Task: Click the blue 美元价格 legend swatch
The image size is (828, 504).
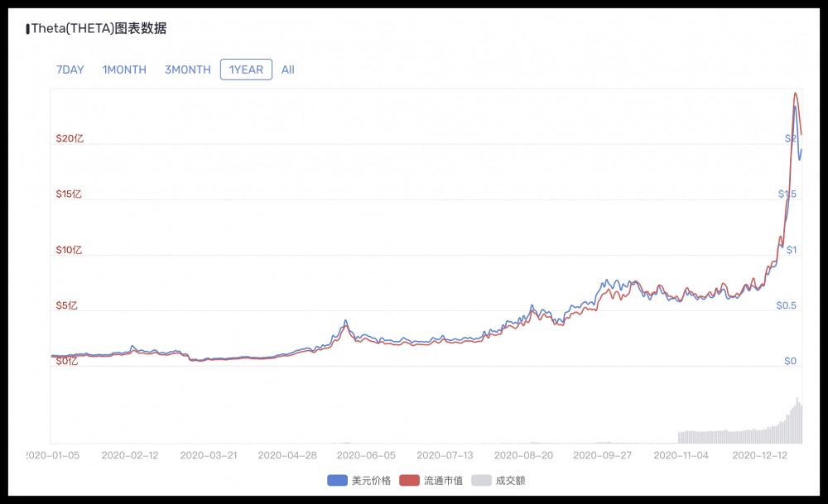Action: (337, 480)
